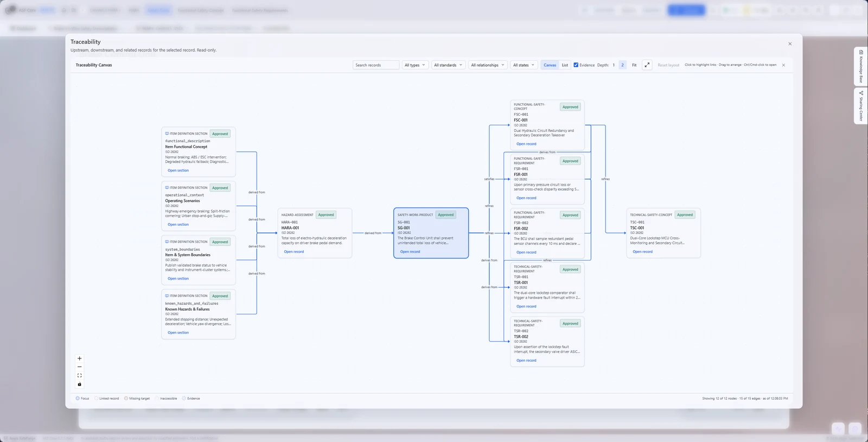The image size is (868, 442).
Task: Dismiss the canvas hint text with X
Action: (x=783, y=65)
